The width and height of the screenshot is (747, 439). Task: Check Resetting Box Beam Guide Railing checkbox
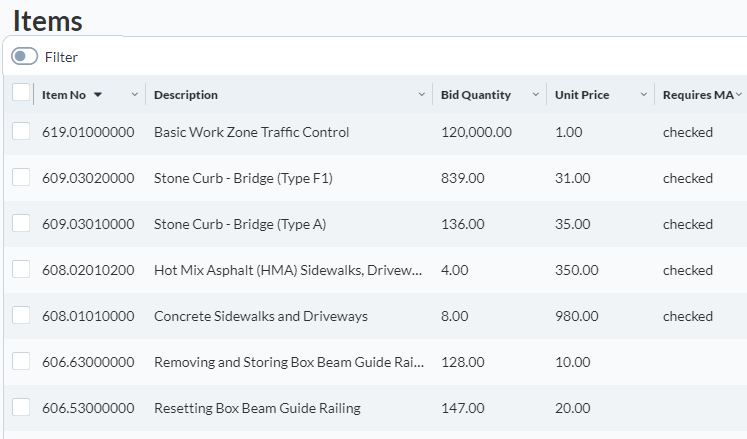(x=21, y=408)
